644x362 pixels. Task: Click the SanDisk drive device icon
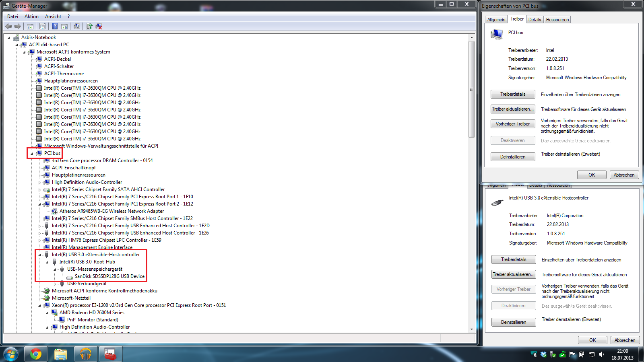click(70, 277)
